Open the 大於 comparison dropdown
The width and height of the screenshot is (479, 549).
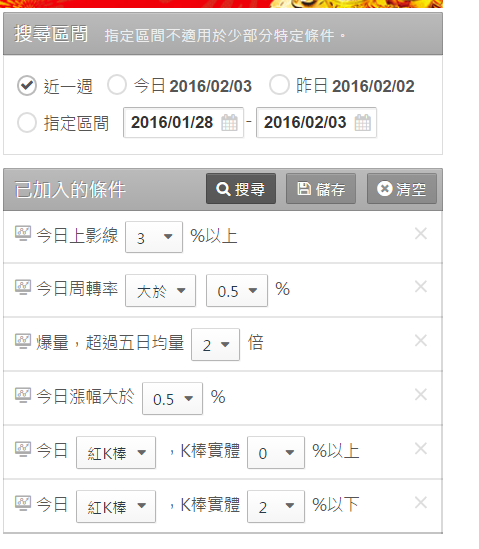tap(160, 291)
